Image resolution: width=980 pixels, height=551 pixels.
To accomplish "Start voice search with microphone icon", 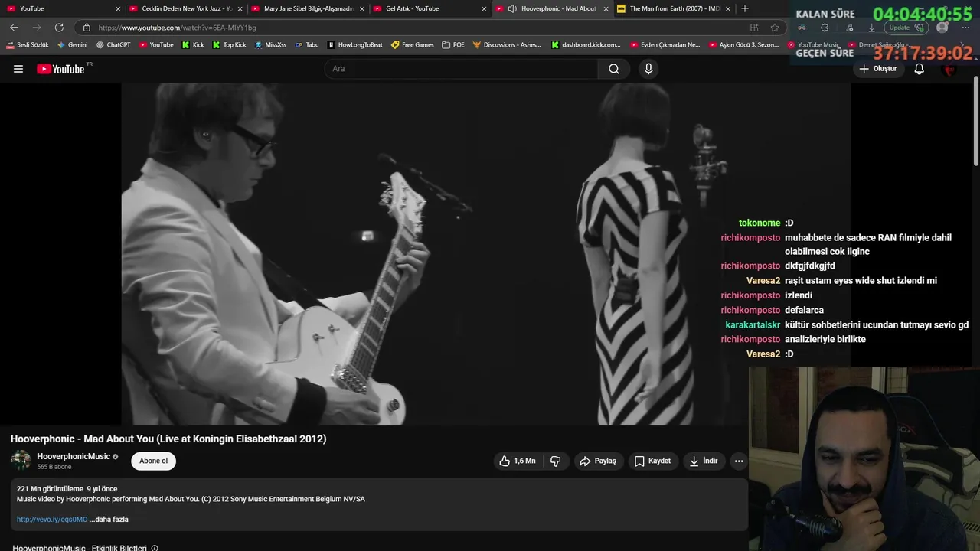I will 648,69.
